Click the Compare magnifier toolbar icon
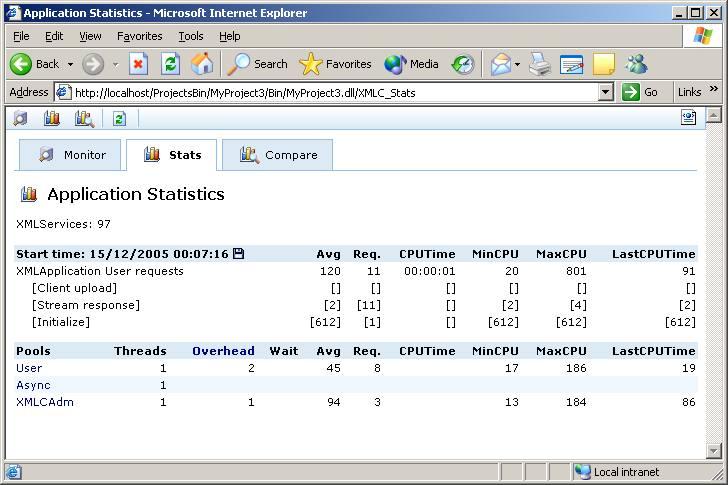This screenshot has height=485, width=728. click(84, 119)
